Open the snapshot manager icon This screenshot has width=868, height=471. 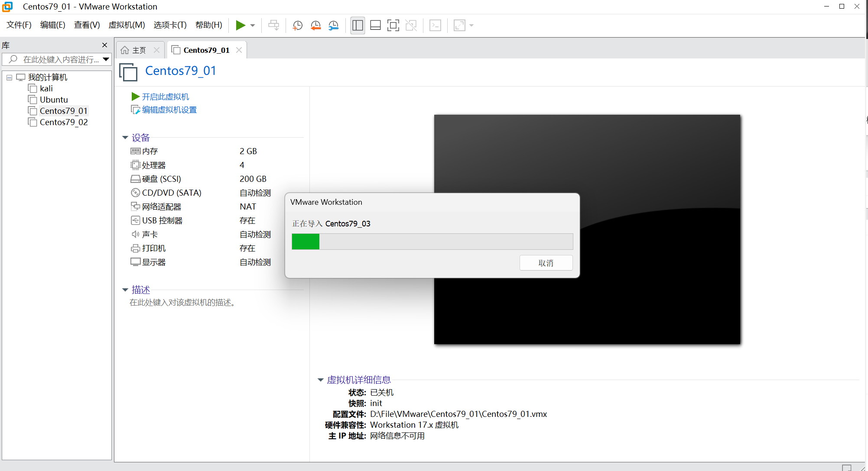coord(333,25)
